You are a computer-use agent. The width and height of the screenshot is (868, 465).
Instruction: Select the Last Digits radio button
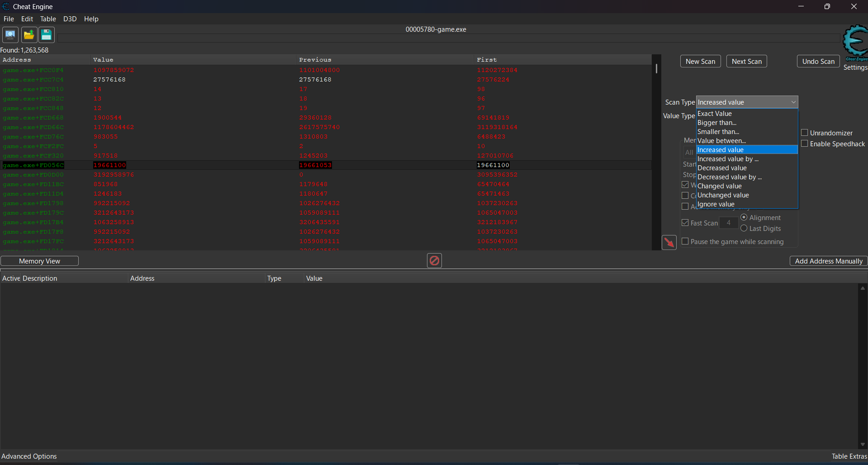(x=744, y=228)
